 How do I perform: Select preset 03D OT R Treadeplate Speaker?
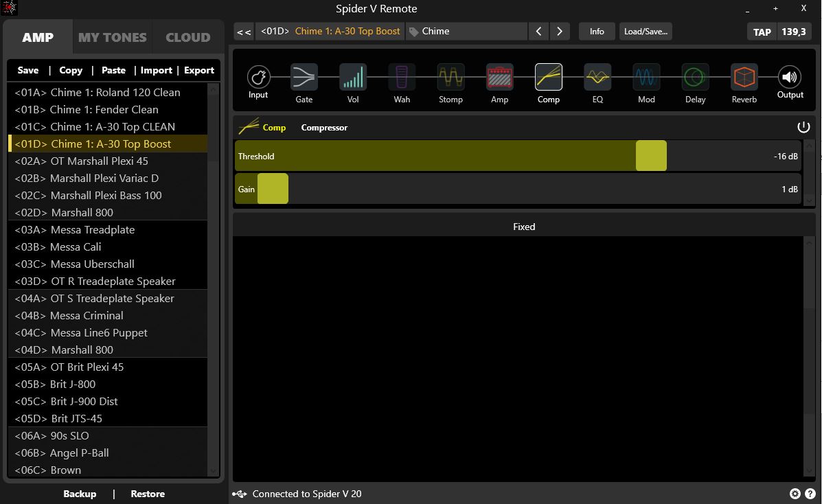tap(107, 281)
